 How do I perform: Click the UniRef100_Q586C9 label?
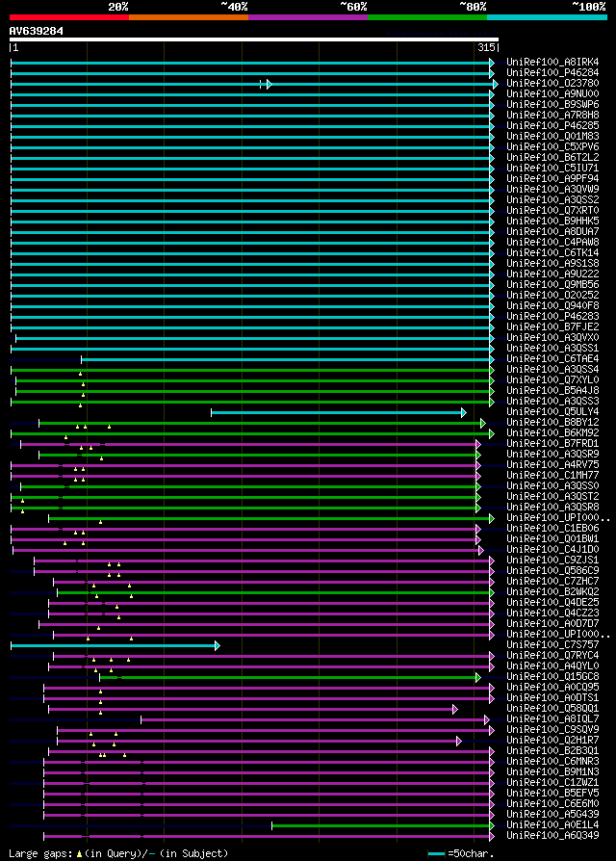coord(552,571)
